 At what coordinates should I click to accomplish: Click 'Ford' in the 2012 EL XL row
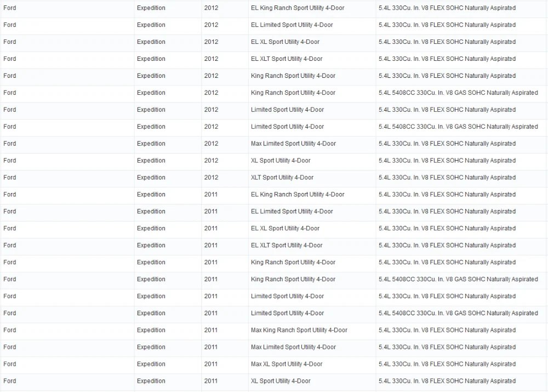pyautogui.click(x=10, y=42)
